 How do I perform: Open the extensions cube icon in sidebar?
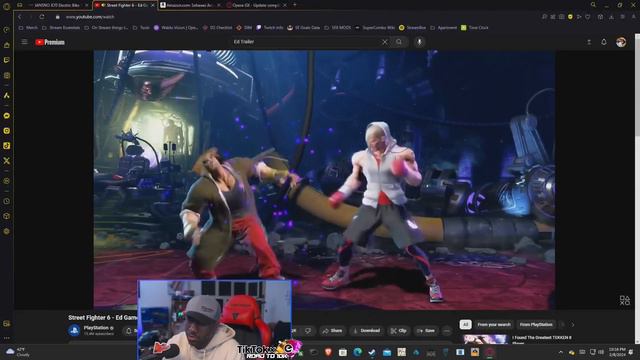7,216
